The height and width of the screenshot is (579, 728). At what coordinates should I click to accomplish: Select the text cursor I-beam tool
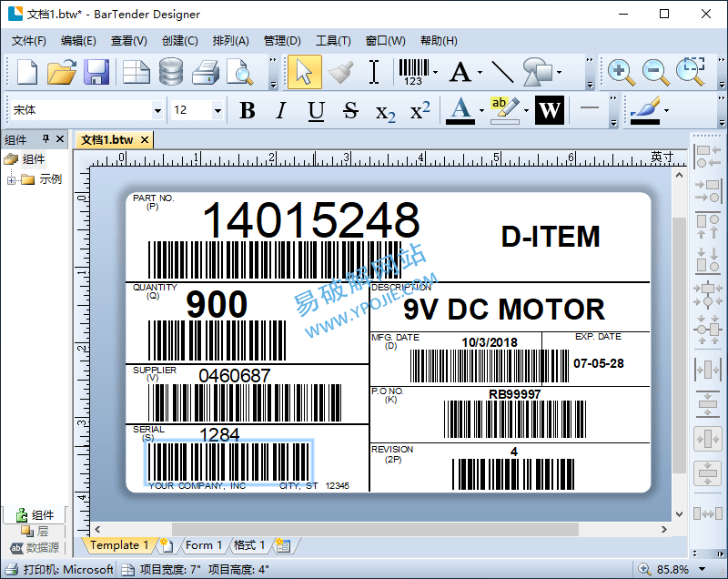(x=374, y=72)
